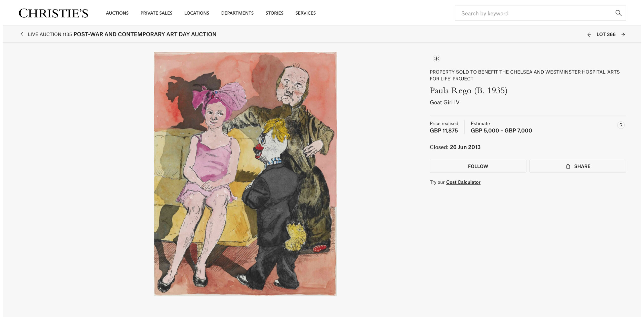
Task: Open the Services menu
Action: click(x=305, y=13)
